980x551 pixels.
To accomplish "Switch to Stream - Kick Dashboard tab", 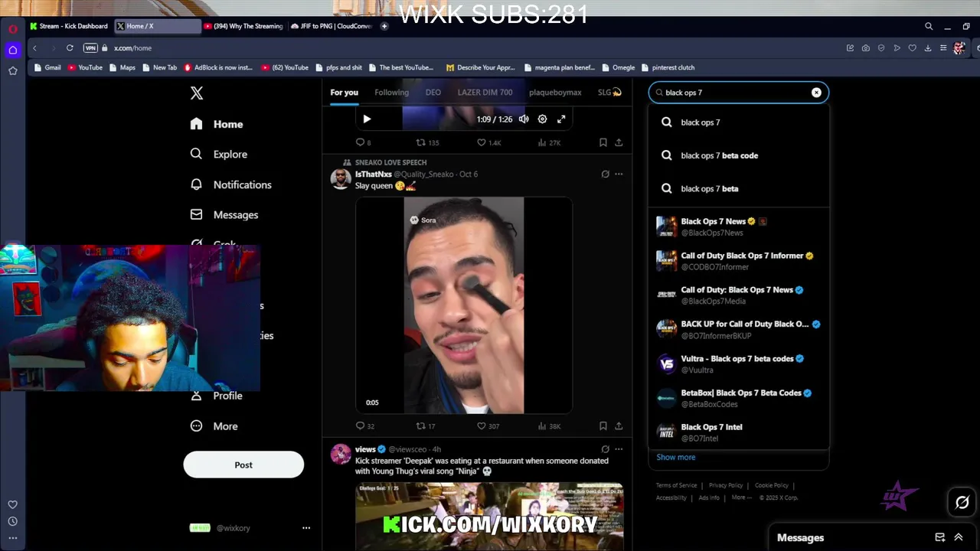I will pyautogui.click(x=69, y=26).
